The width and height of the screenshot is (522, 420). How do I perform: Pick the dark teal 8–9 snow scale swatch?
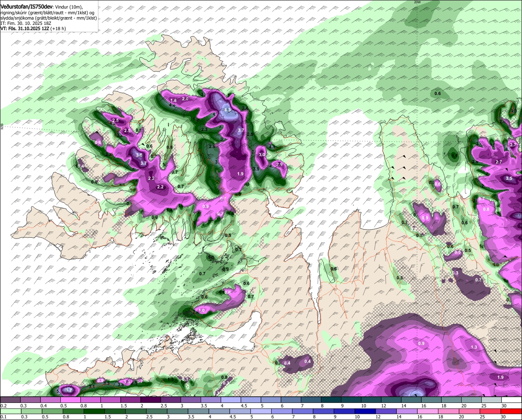(x=331, y=400)
